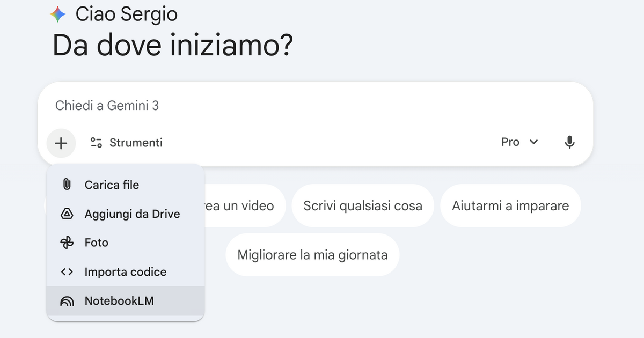Activate the microphone voice input
This screenshot has width=644, height=338.
point(570,142)
